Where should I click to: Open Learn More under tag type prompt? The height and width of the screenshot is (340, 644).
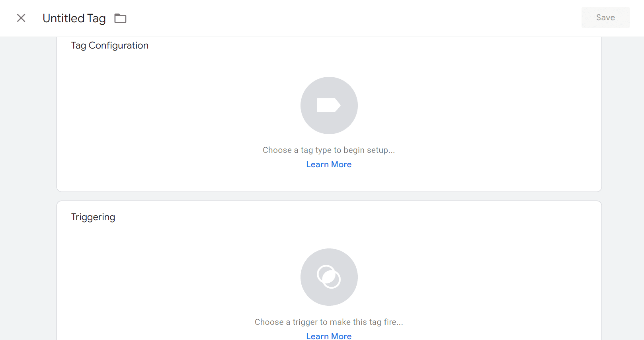(x=329, y=164)
